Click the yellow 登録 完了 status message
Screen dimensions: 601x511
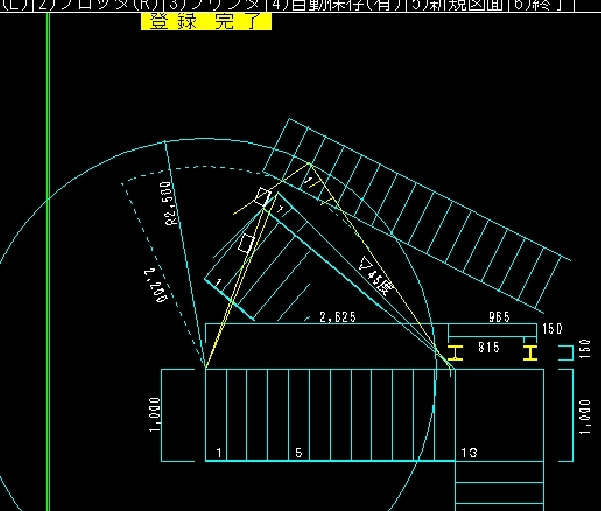(207, 21)
